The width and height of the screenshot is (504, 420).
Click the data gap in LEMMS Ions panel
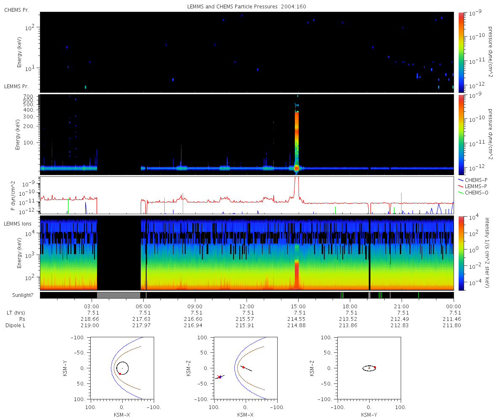(x=119, y=253)
